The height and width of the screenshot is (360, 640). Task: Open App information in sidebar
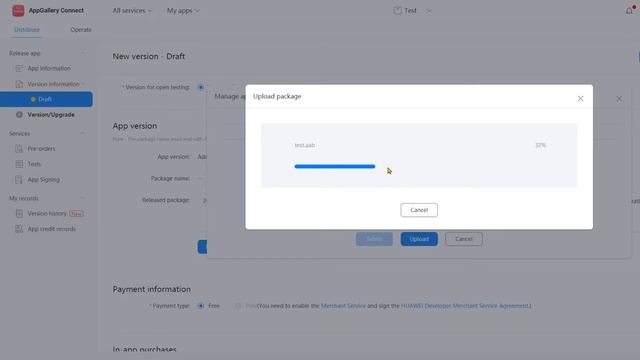pos(49,68)
